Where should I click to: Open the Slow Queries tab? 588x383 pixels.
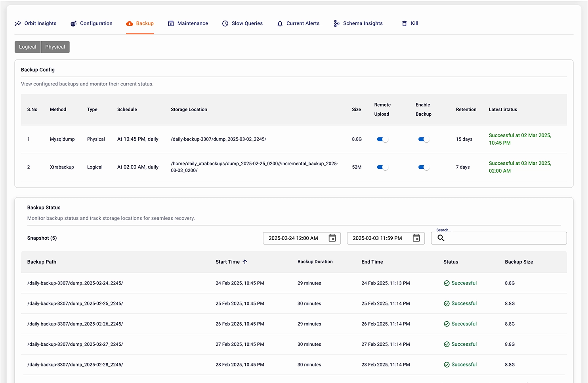(247, 24)
